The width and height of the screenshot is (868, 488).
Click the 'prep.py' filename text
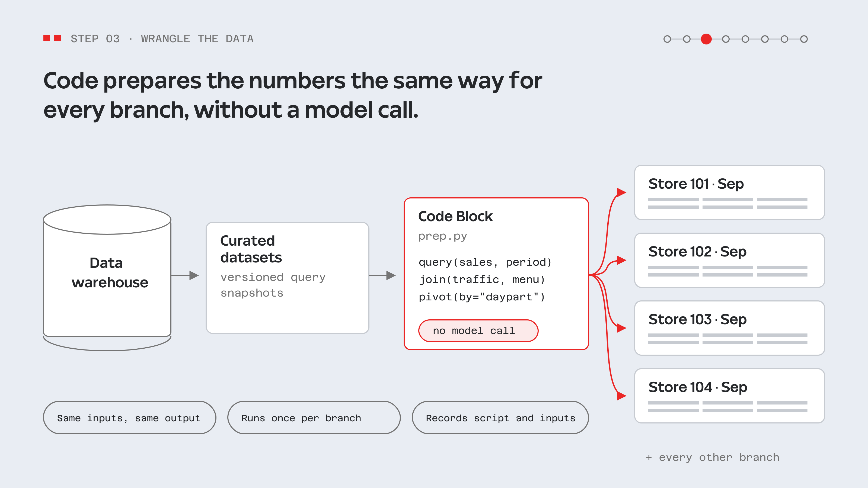click(x=442, y=236)
